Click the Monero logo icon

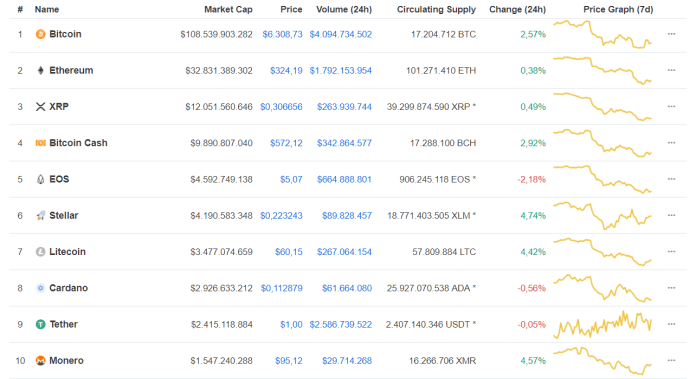click(40, 360)
